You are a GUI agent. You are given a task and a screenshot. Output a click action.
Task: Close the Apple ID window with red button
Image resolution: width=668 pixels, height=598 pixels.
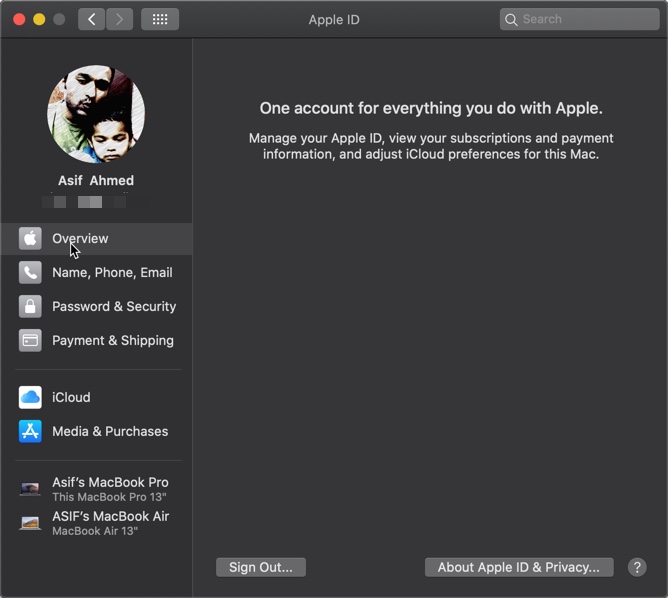pos(19,20)
